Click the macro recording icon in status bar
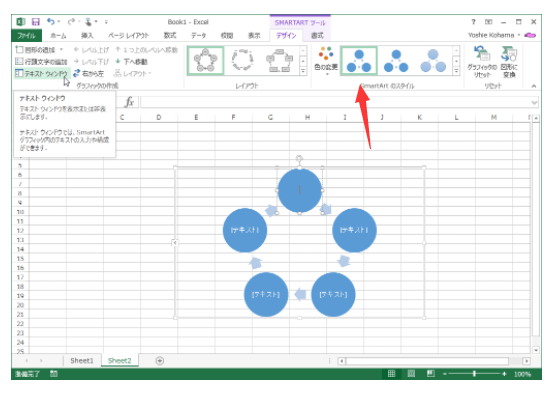The height and width of the screenshot is (393, 550). point(54,374)
